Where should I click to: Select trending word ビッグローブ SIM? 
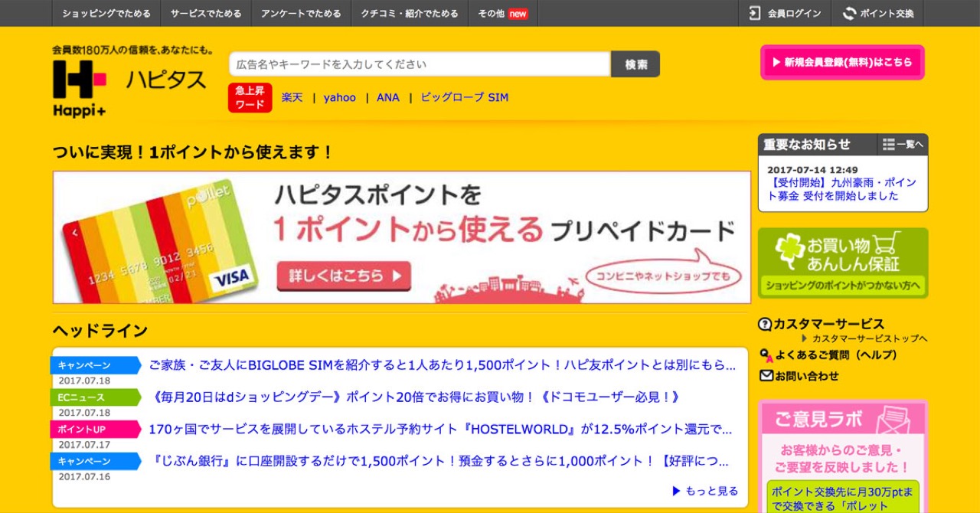(465, 97)
